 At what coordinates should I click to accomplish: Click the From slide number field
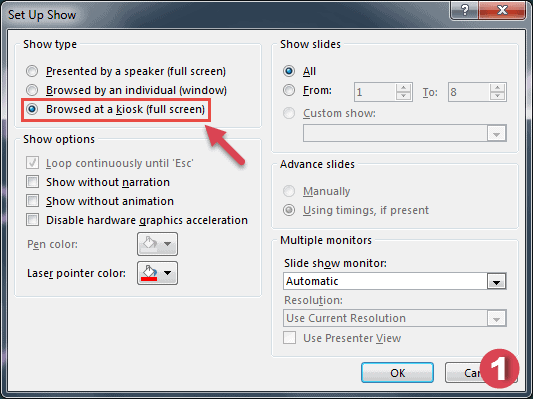click(375, 92)
